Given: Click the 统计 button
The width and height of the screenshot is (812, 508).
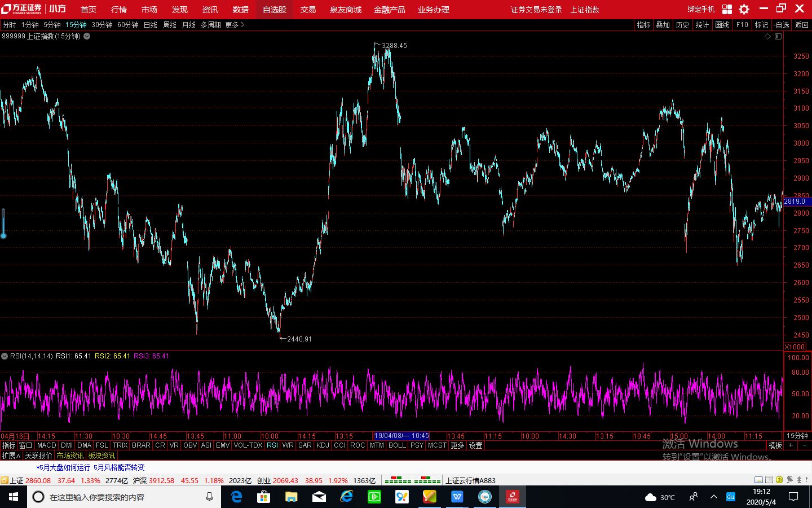Looking at the screenshot, I should [703, 25].
